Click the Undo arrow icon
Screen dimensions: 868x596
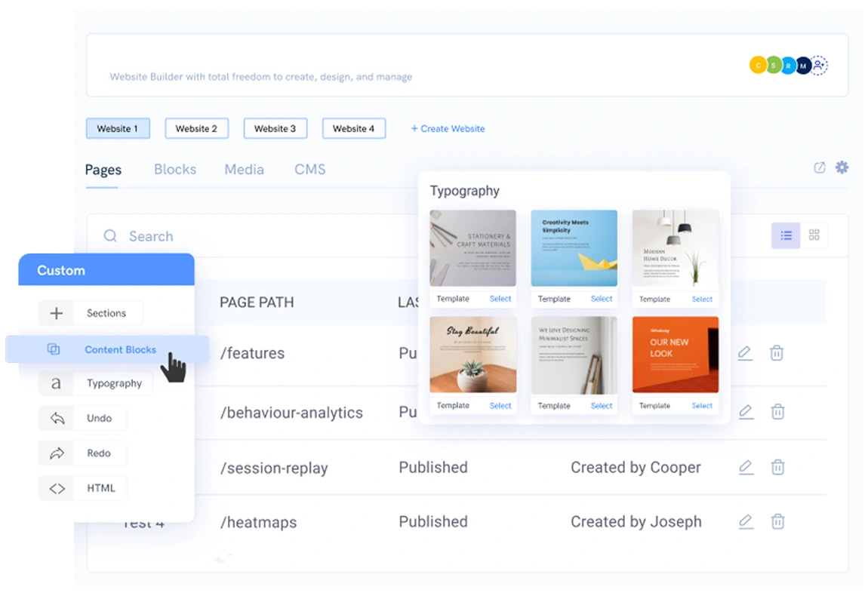click(x=57, y=418)
